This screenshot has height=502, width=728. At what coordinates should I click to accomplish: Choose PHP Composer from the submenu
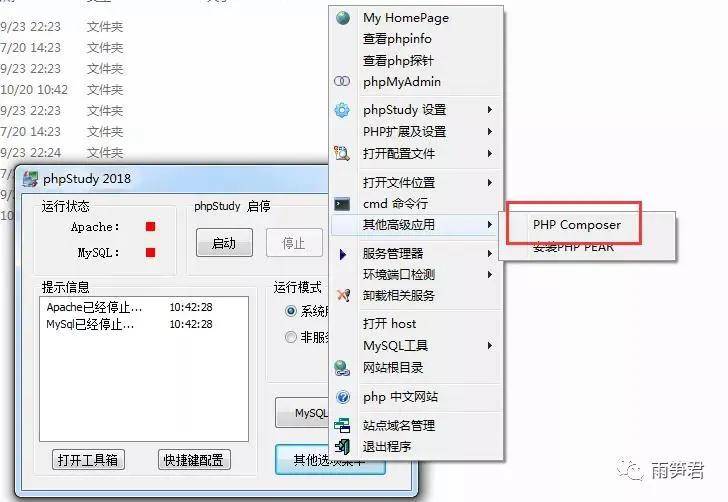577,225
